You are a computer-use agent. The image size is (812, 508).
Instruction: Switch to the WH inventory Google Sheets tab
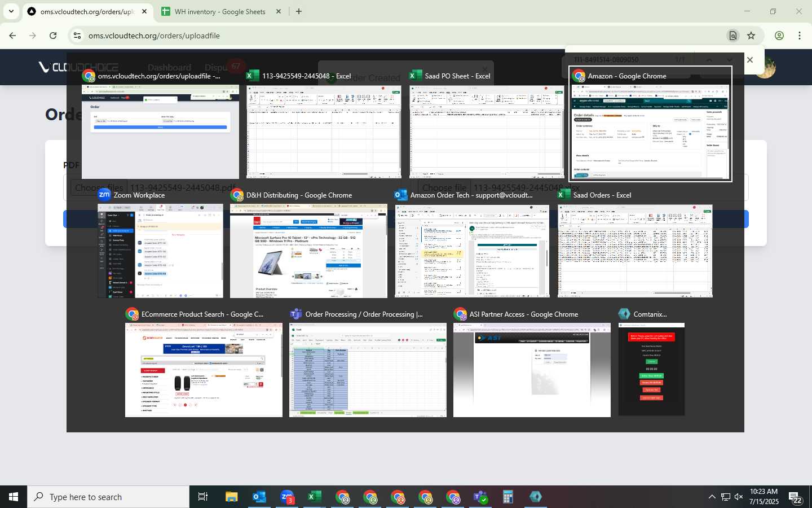coord(220,11)
